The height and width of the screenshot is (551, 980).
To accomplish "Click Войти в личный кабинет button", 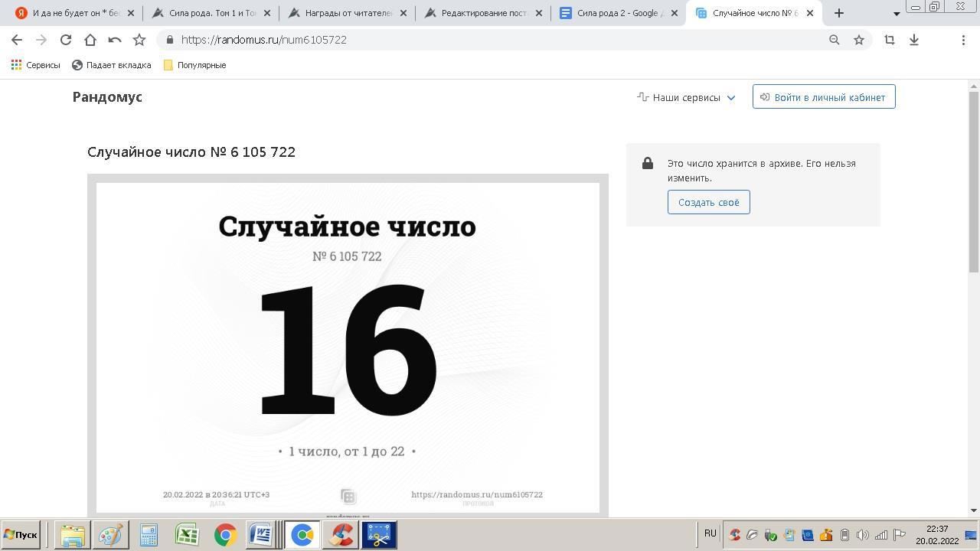I will pyautogui.click(x=823, y=97).
